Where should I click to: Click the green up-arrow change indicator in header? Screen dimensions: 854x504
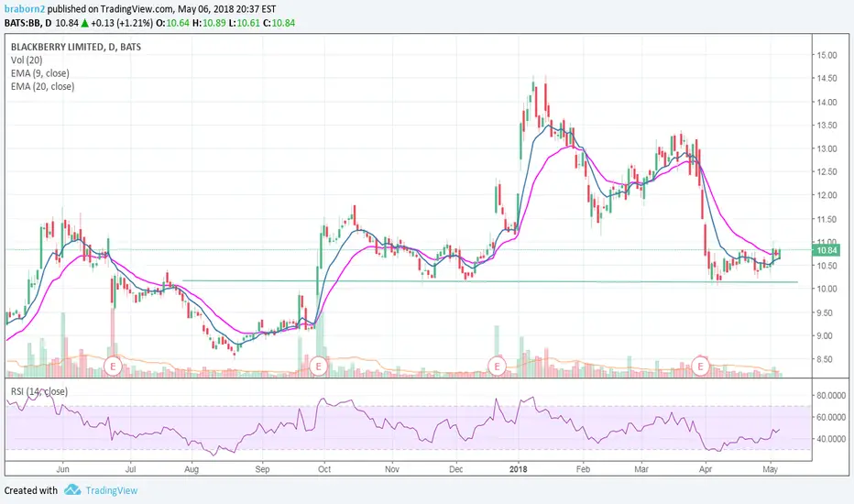pos(84,23)
